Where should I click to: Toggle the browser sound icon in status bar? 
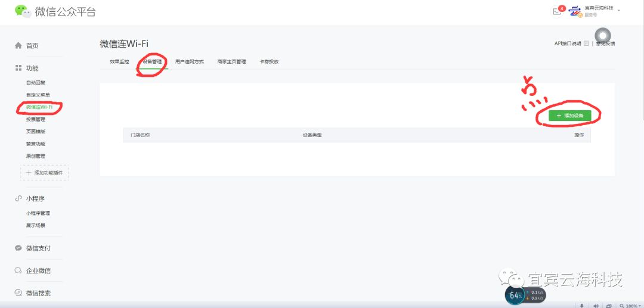(595, 305)
